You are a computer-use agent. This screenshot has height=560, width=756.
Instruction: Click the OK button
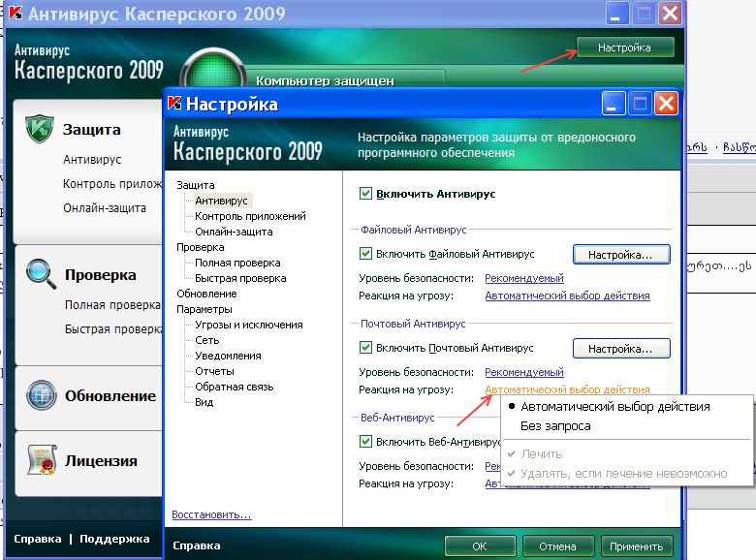pos(480,546)
